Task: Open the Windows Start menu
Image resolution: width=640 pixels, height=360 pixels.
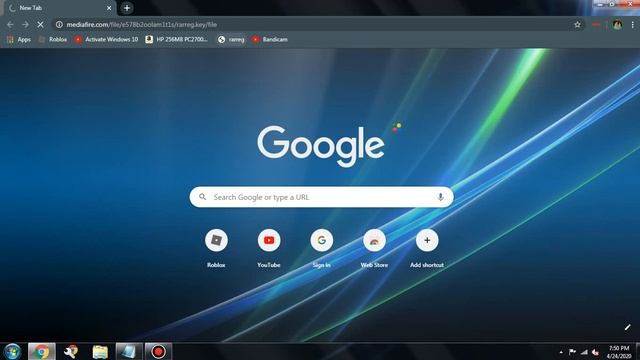Action: coord(12,351)
